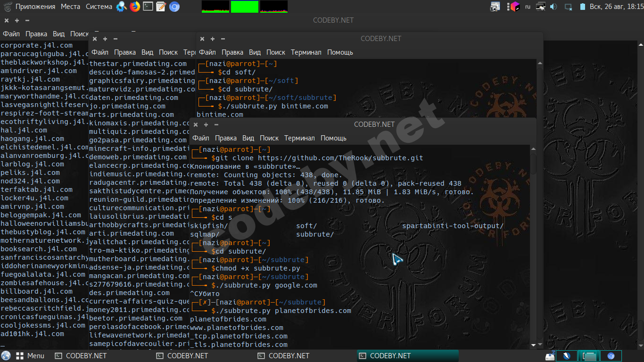The height and width of the screenshot is (362, 644).
Task: Open the Система menu
Action: click(x=99, y=7)
